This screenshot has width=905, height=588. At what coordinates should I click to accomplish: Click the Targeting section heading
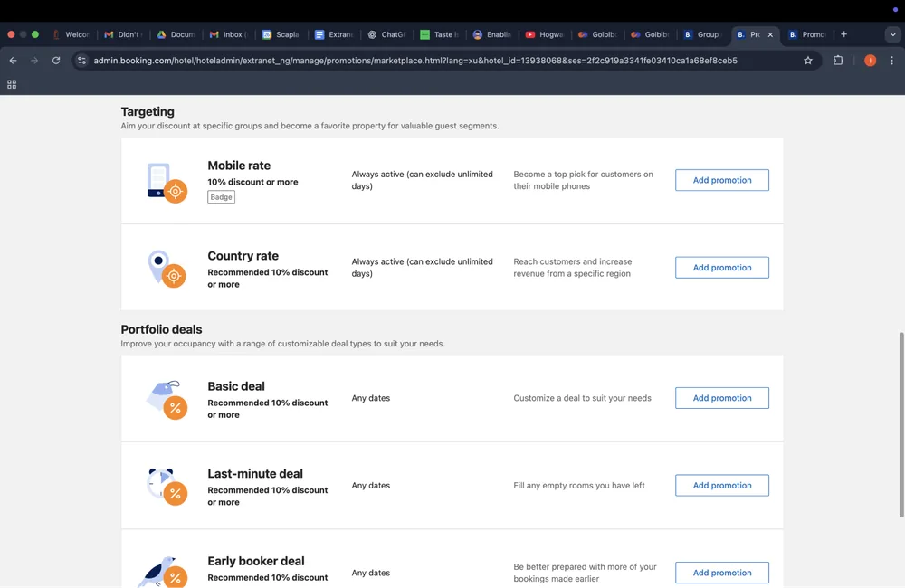tap(148, 111)
